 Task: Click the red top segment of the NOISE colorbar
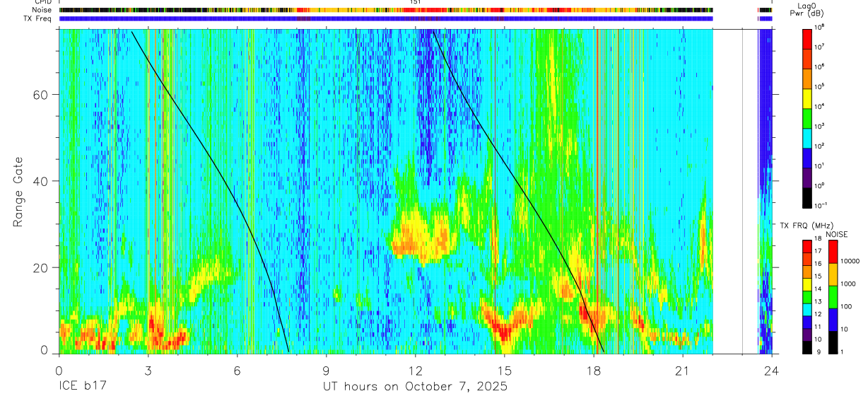(x=833, y=252)
